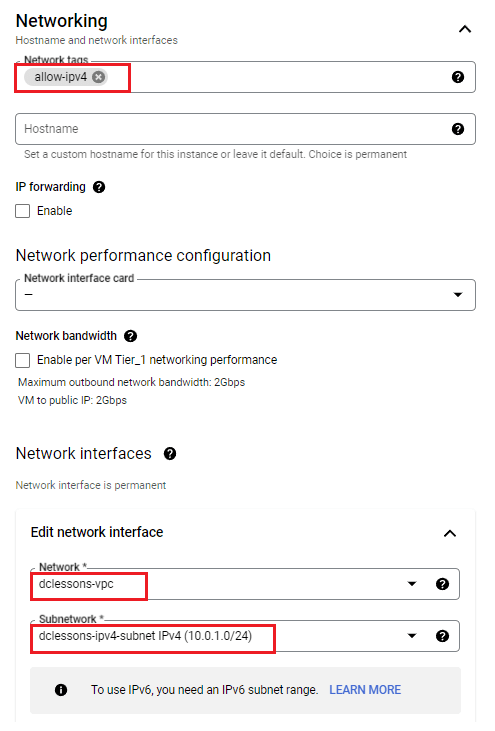Collapse the Edit network interface panel
Screen dimensions: 495x731
(x=449, y=533)
